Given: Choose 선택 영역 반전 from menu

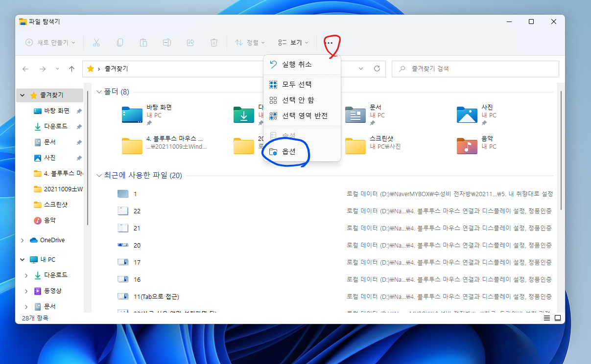Looking at the screenshot, I should [x=302, y=115].
